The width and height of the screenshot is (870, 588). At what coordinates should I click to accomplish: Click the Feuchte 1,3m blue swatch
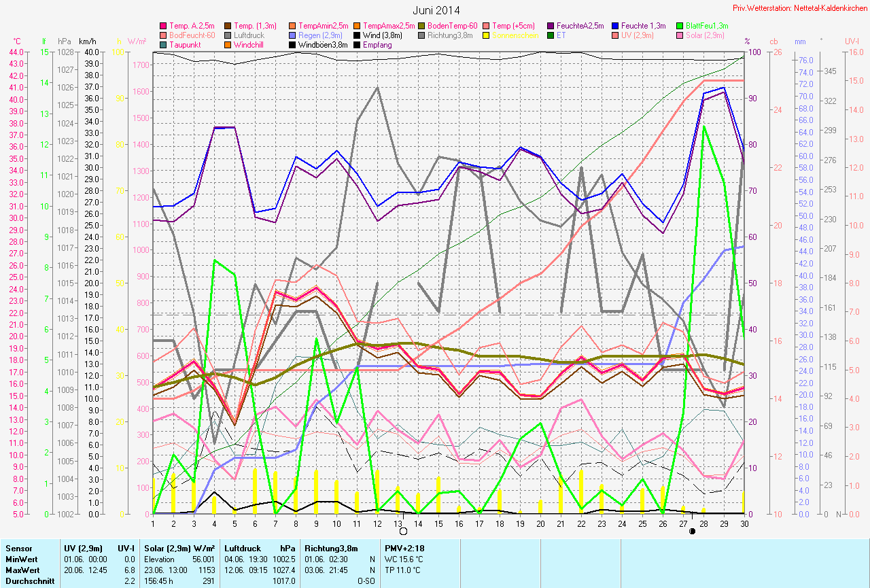[x=614, y=25]
